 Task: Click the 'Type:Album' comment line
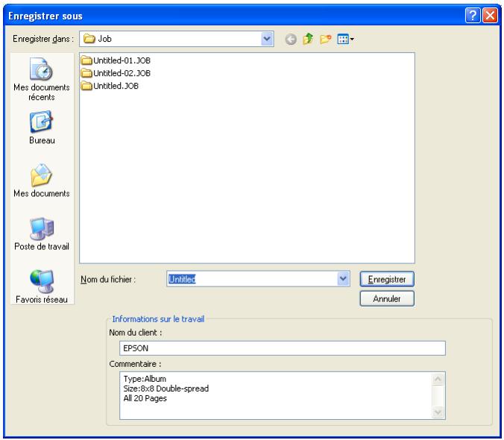tap(145, 379)
